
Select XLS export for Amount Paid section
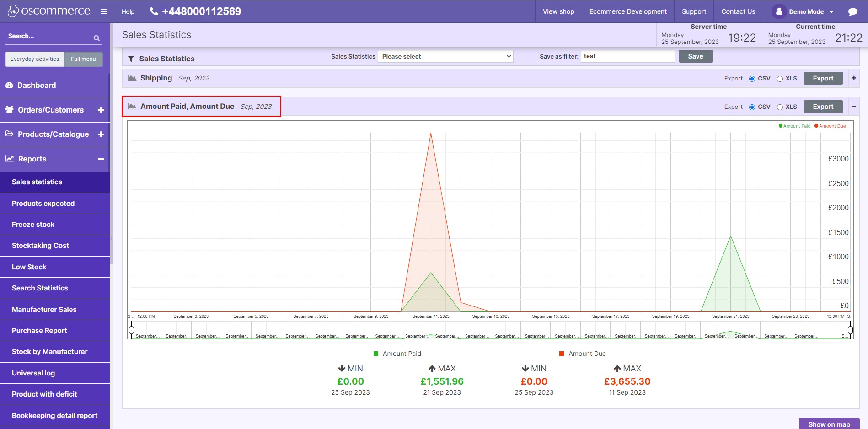[x=780, y=107]
